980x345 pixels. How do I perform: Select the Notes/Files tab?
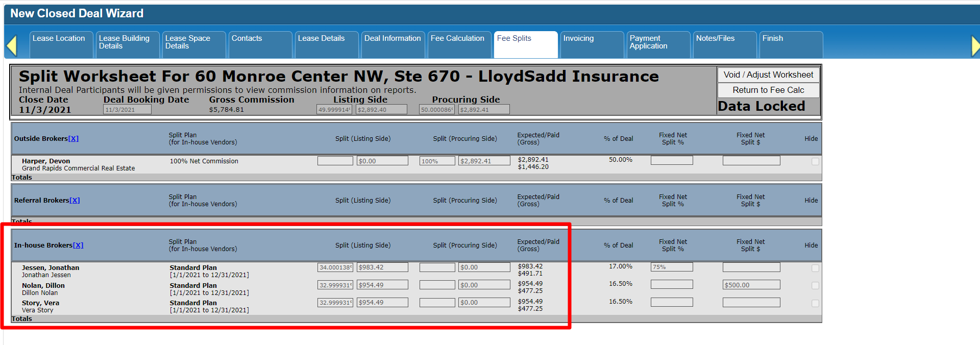pos(716,39)
